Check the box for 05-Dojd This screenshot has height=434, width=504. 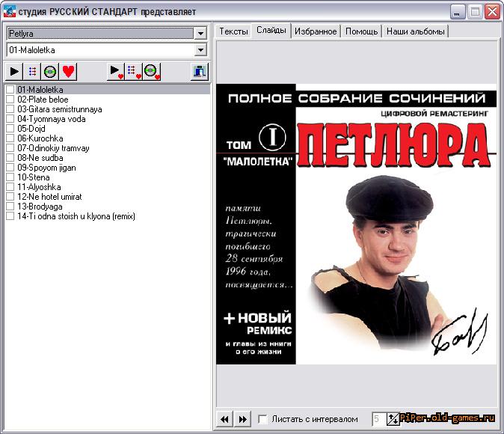10,129
